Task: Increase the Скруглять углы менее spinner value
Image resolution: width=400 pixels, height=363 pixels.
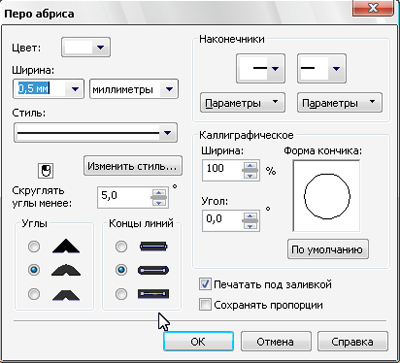Action: [x=159, y=192]
